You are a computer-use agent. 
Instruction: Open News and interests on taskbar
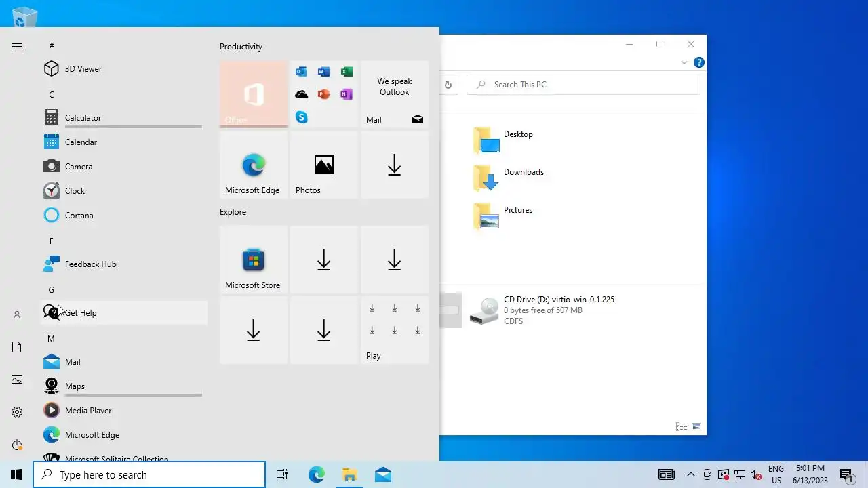click(x=667, y=474)
